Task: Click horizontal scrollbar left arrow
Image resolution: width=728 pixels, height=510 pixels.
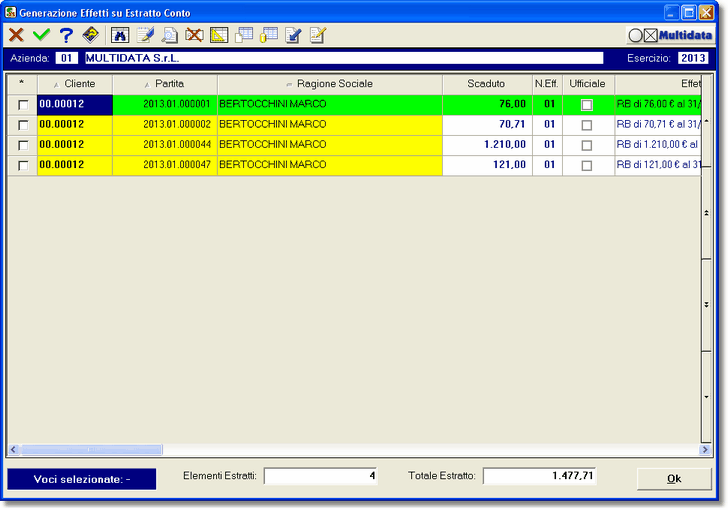Action: (13, 450)
